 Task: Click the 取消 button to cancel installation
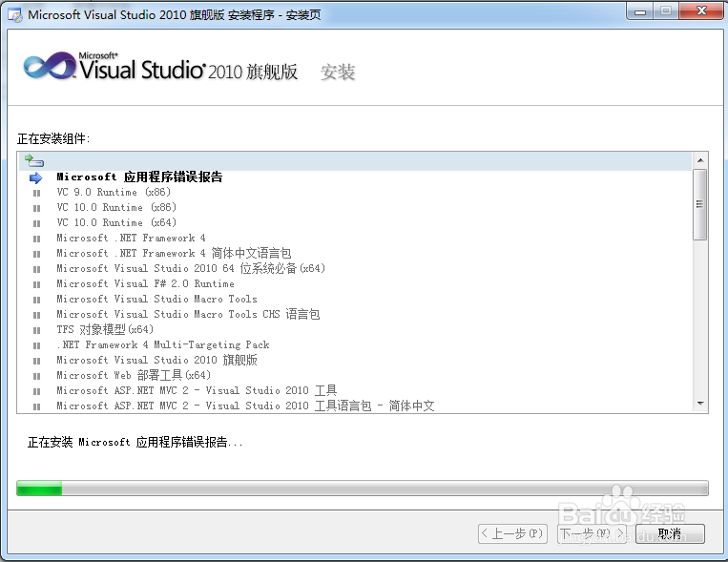pyautogui.click(x=670, y=533)
